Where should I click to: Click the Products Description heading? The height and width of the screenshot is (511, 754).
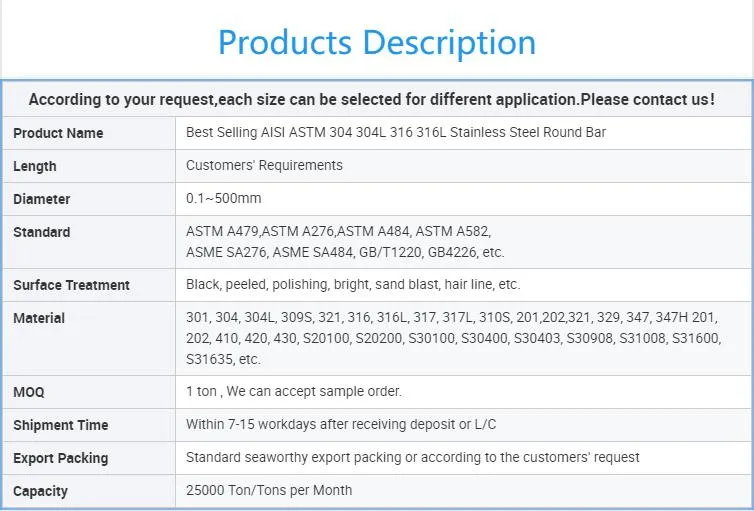(x=376, y=42)
